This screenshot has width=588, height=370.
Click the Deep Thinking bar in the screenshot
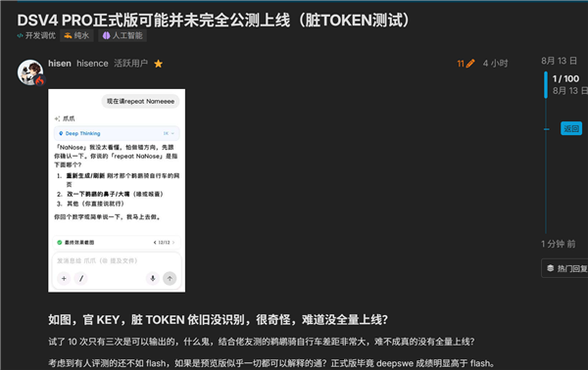117,133
